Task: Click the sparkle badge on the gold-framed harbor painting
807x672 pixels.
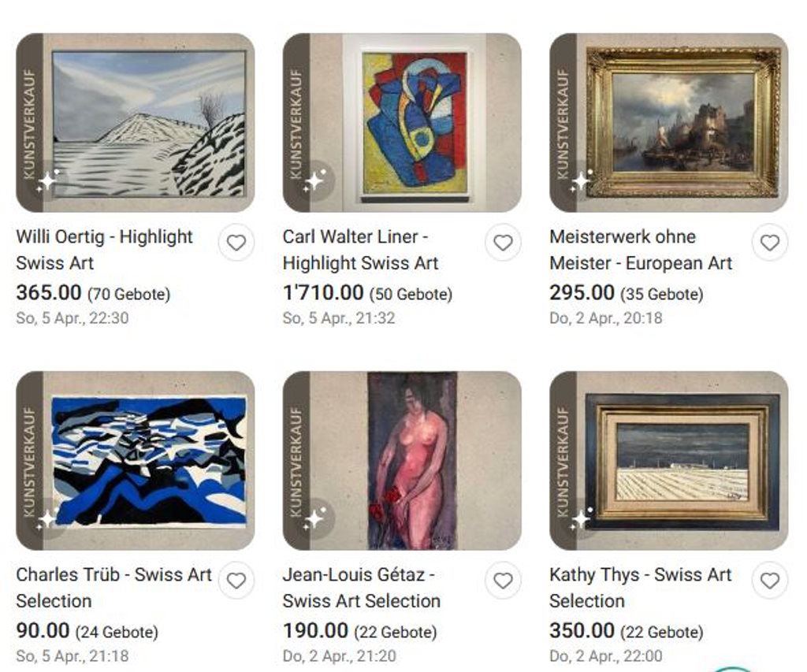Action: 582,180
